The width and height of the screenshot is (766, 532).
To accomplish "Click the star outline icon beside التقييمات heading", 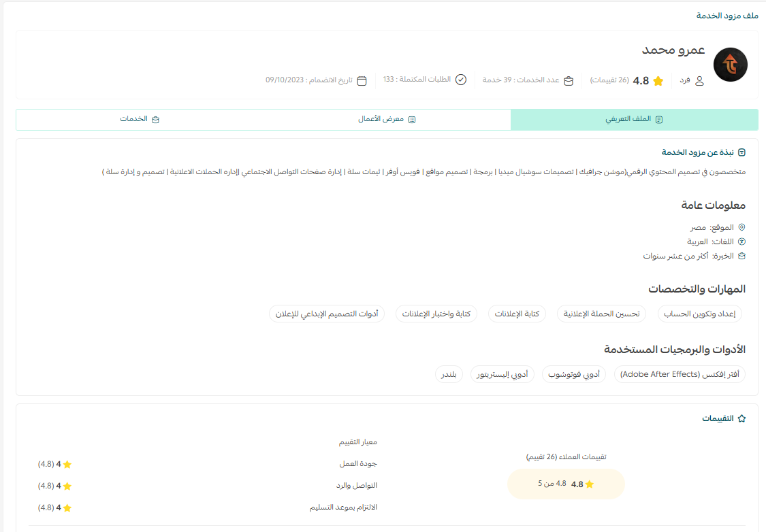I will (742, 418).
